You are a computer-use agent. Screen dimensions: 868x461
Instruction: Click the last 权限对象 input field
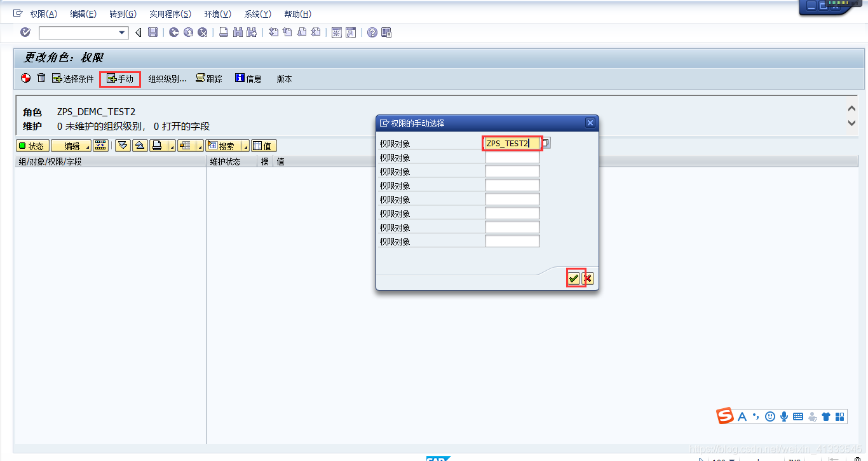point(512,241)
